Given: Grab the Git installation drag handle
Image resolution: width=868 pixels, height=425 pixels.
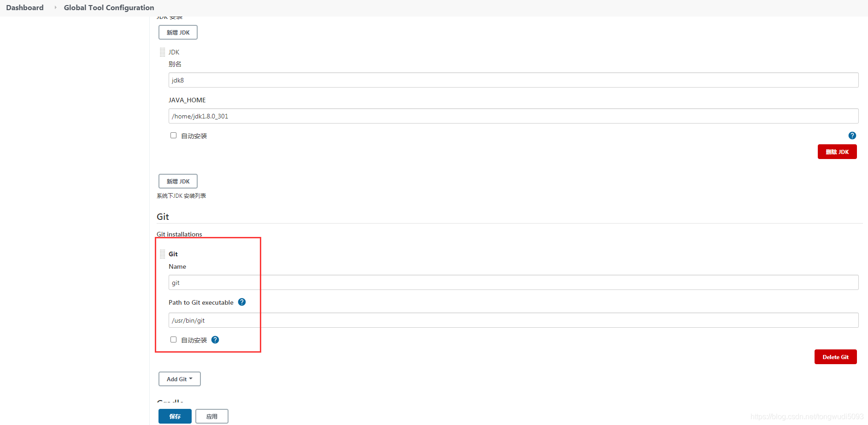Looking at the screenshot, I should (162, 254).
